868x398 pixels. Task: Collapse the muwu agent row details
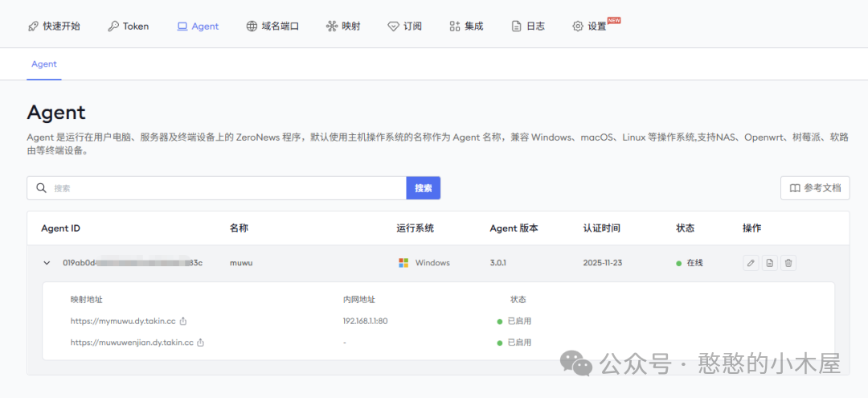(47, 263)
